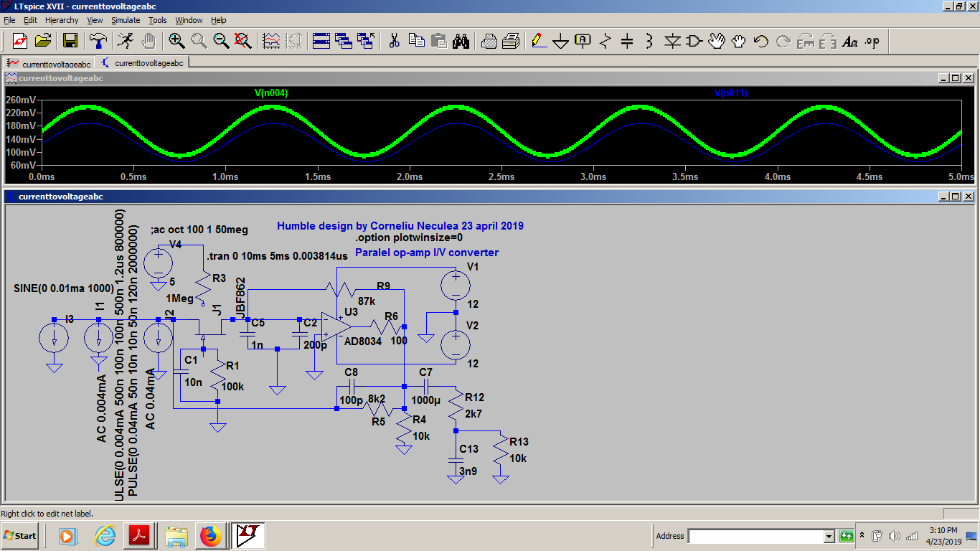980x551 pixels.
Task: Select the Cut scissors tool
Action: tap(394, 41)
